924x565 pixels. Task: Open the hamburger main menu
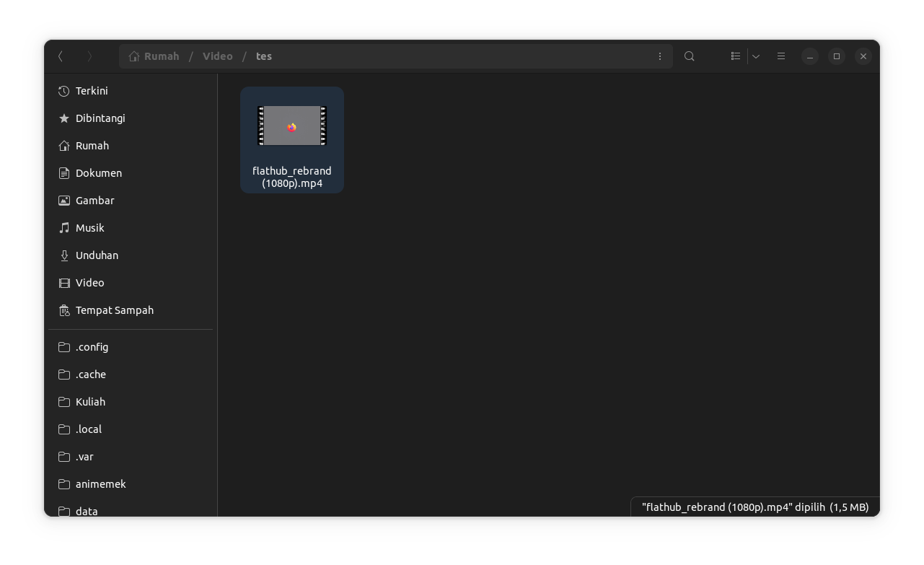(x=780, y=56)
